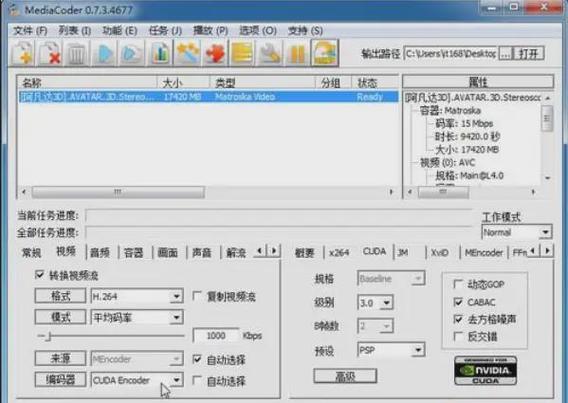Image resolution: width=568 pixels, height=403 pixels.
Task: Select the AVATAR 3D Matroska Video file row
Action: tap(208, 97)
